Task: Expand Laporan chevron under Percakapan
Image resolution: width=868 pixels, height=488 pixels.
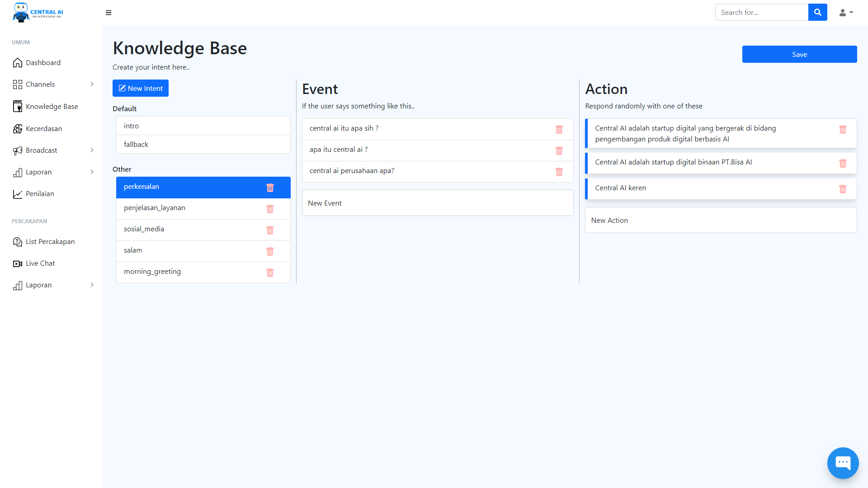Action: click(x=92, y=285)
